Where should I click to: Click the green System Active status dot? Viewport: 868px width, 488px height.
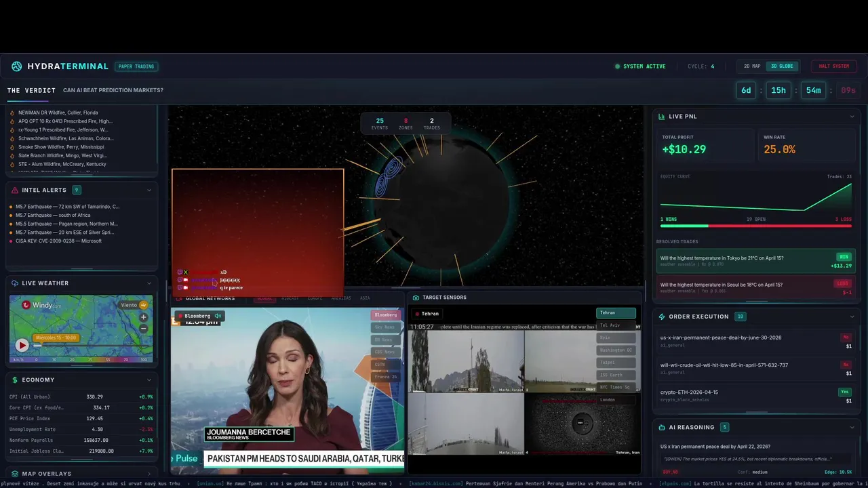(x=617, y=66)
